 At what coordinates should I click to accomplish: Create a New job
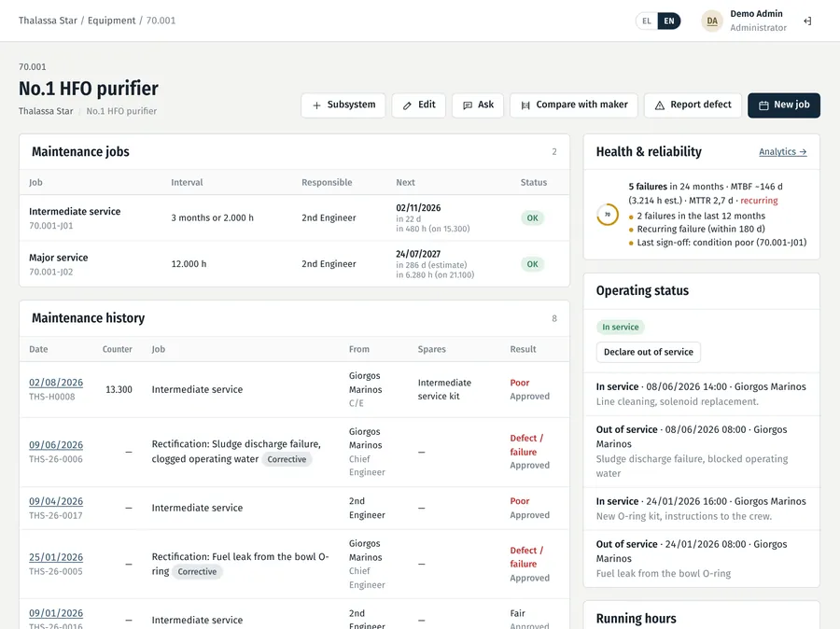click(784, 105)
